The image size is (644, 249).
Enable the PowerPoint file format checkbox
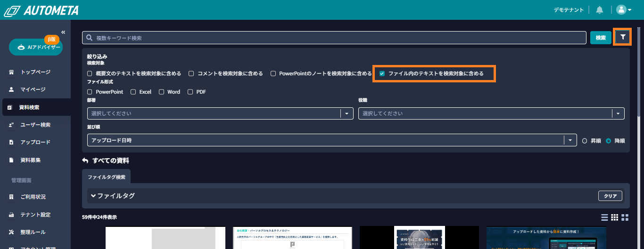click(x=90, y=92)
